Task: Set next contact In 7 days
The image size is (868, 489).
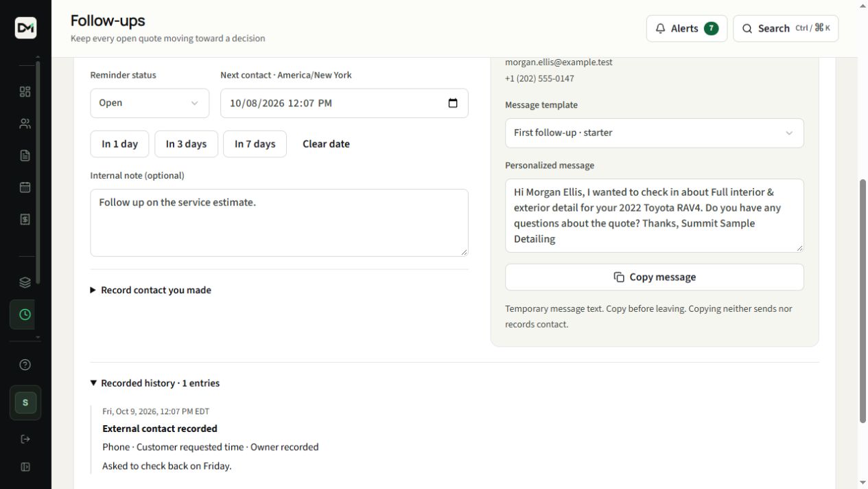Action: point(255,144)
